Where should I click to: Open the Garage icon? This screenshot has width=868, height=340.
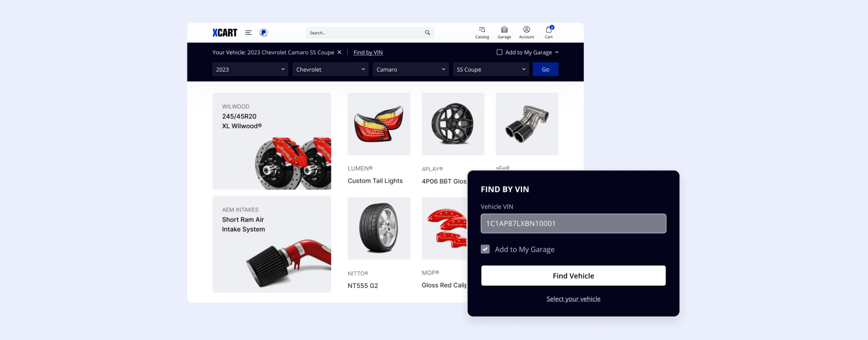(x=504, y=32)
